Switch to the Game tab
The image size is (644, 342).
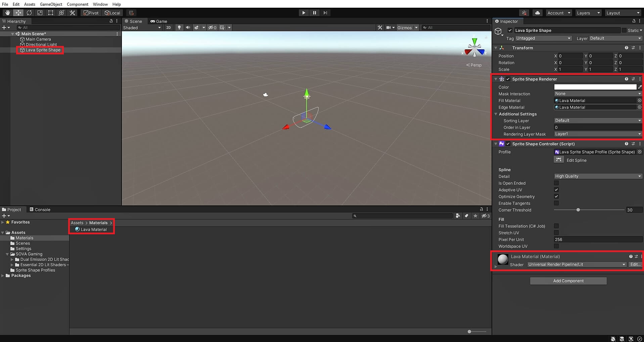coord(159,21)
